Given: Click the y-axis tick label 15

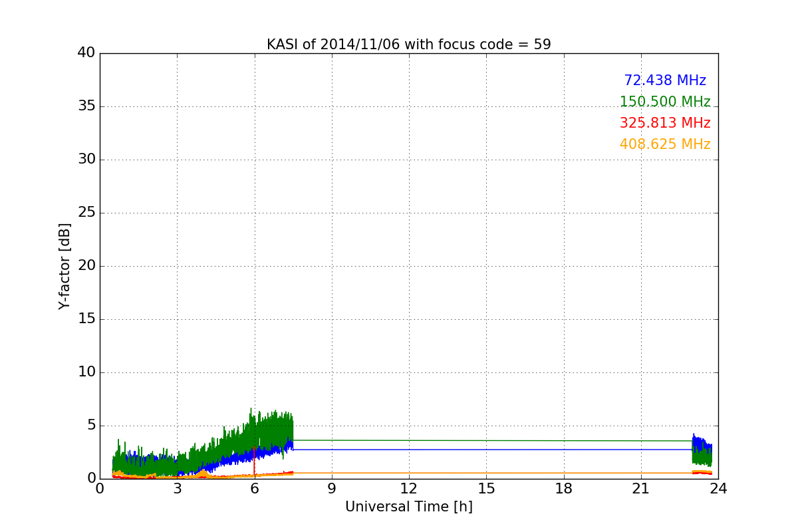Looking at the screenshot, I should click(x=86, y=319).
